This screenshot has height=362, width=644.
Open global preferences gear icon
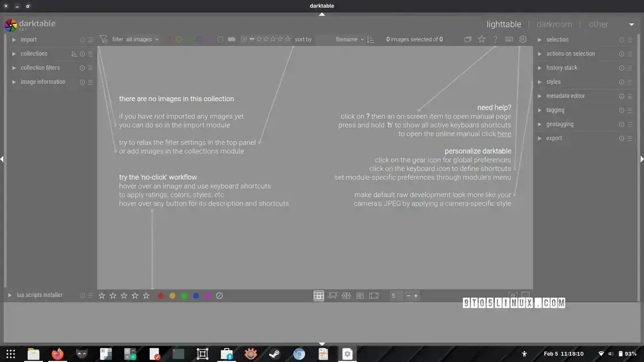(x=523, y=40)
